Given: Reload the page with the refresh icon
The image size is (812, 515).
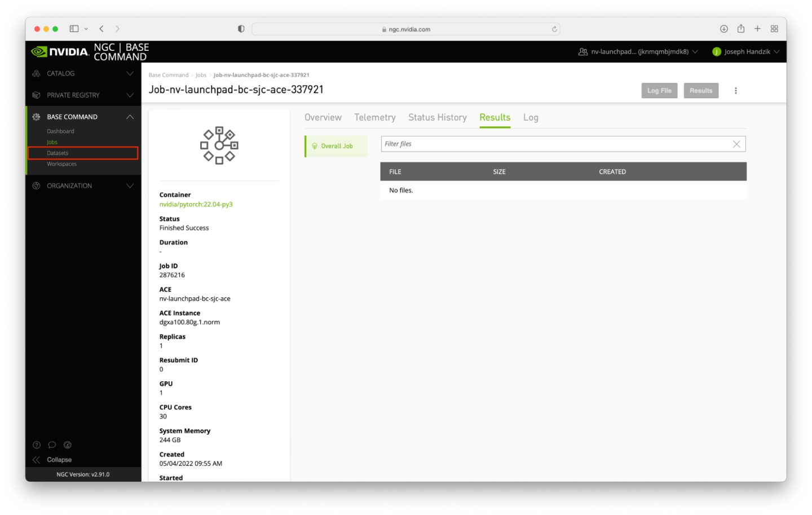Looking at the screenshot, I should 554,29.
